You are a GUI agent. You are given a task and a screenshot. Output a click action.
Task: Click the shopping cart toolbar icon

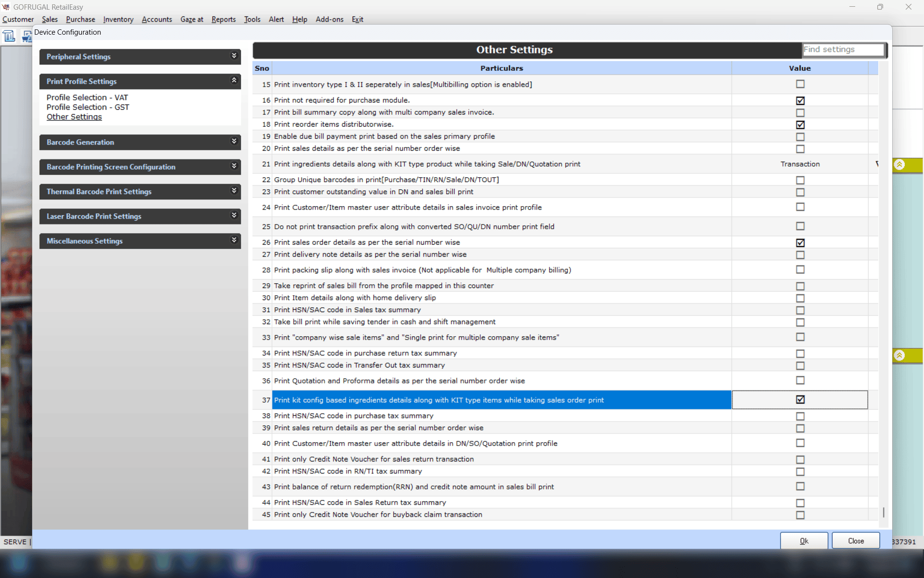(27, 37)
